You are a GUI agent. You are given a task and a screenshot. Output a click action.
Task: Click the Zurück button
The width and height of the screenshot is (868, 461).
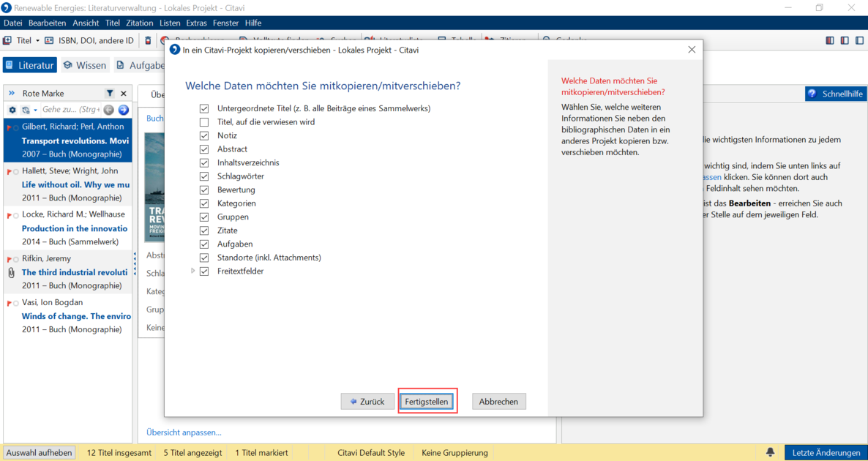(367, 402)
